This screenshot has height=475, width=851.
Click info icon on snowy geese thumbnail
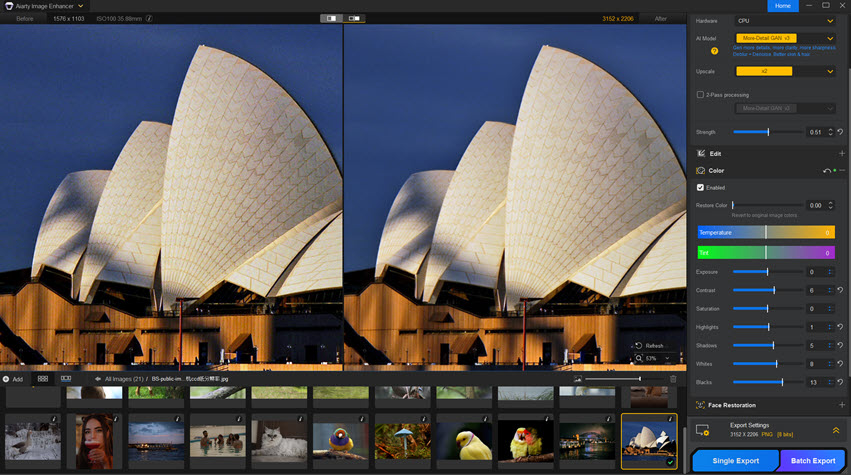tap(54, 419)
